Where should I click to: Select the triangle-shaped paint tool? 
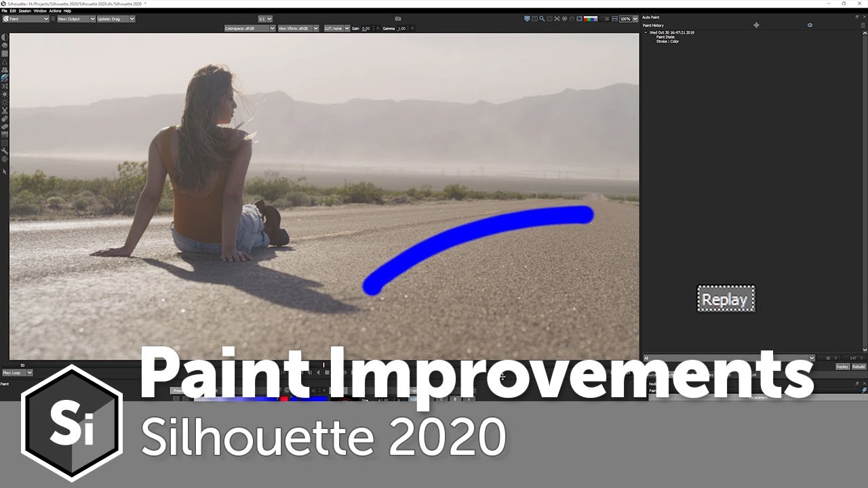point(5,62)
